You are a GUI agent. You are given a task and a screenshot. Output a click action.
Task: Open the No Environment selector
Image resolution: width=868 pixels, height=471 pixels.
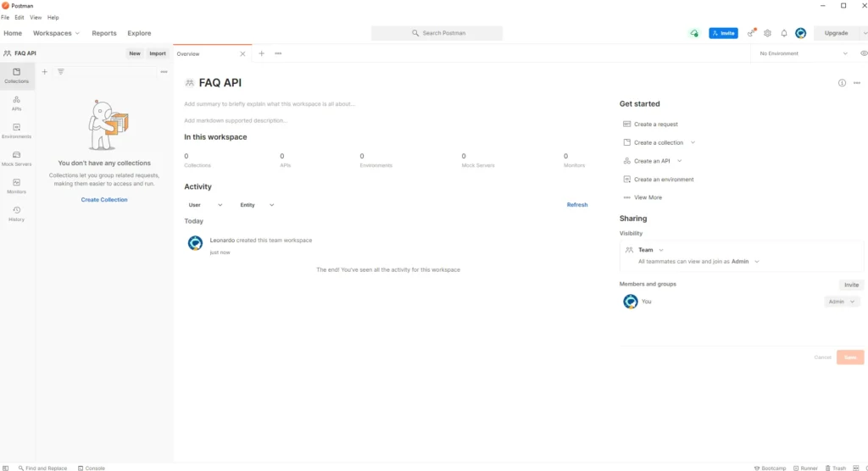(x=804, y=53)
